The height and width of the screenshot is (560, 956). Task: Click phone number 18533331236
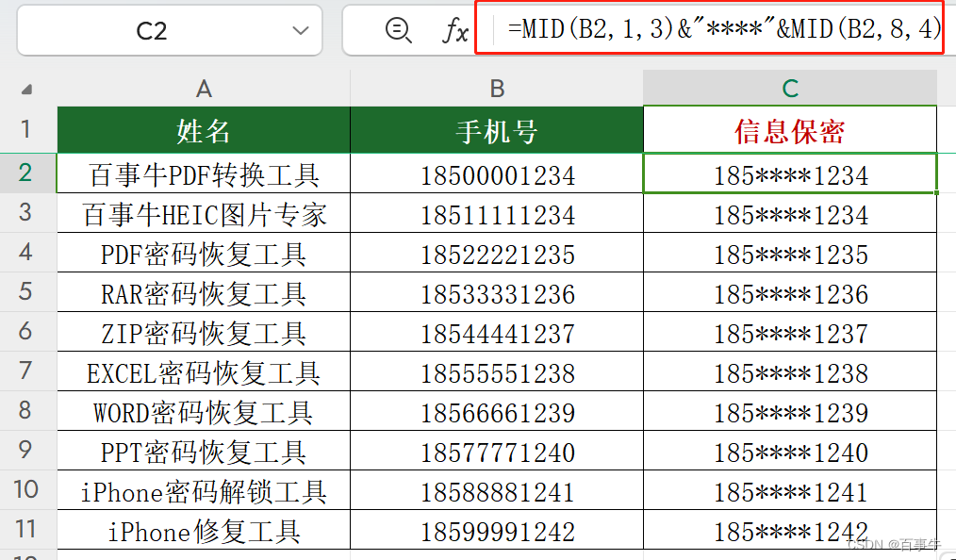(x=497, y=292)
